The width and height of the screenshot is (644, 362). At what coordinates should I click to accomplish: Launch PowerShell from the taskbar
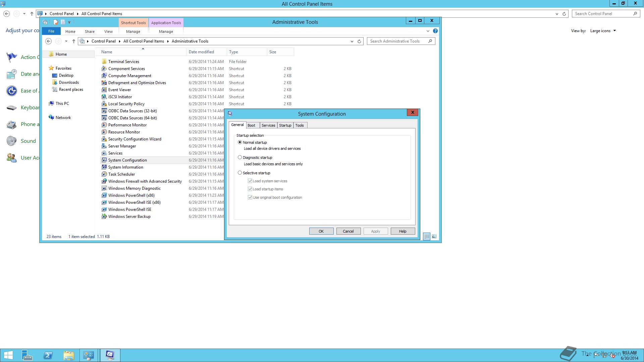point(48,355)
